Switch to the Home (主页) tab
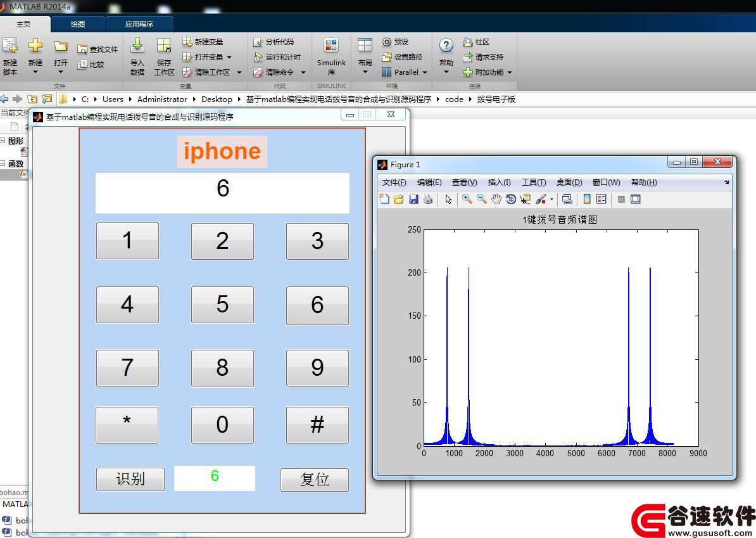 23,24
